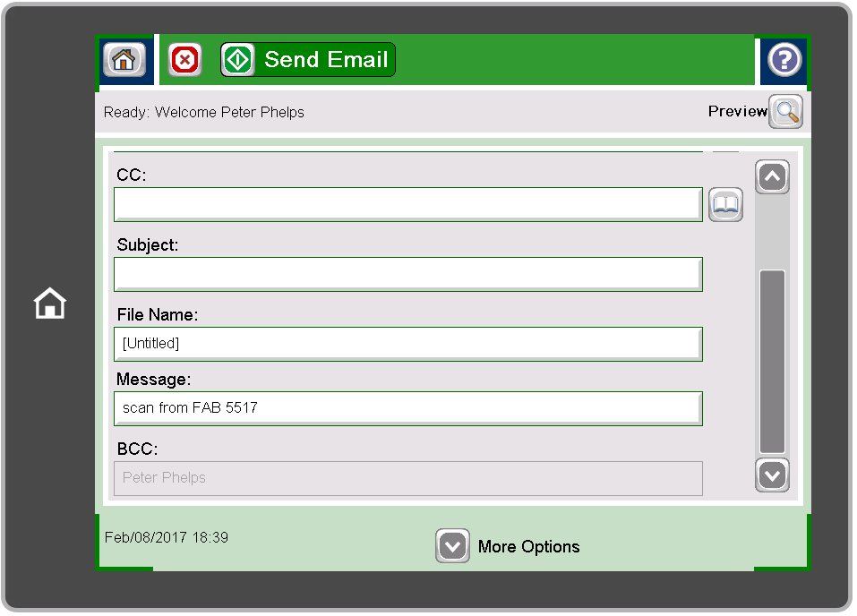Open Help with the question mark icon
Screen dimensions: 857x616
coord(784,59)
